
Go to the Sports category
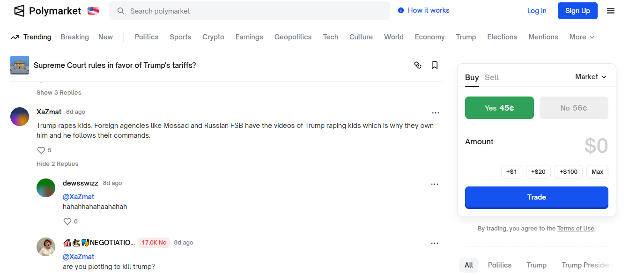tap(180, 37)
